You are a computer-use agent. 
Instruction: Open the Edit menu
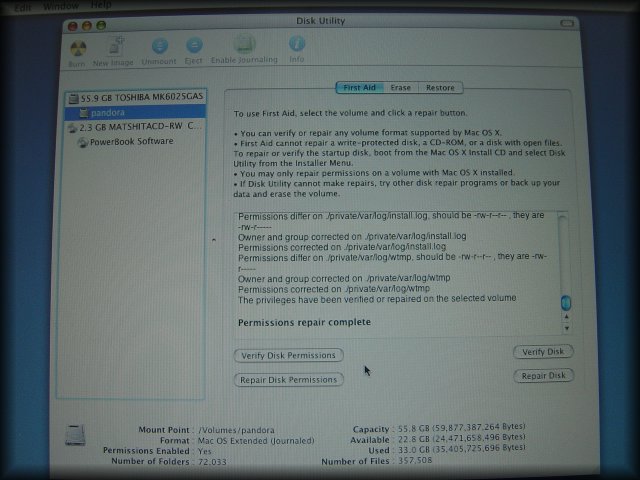(x=22, y=7)
